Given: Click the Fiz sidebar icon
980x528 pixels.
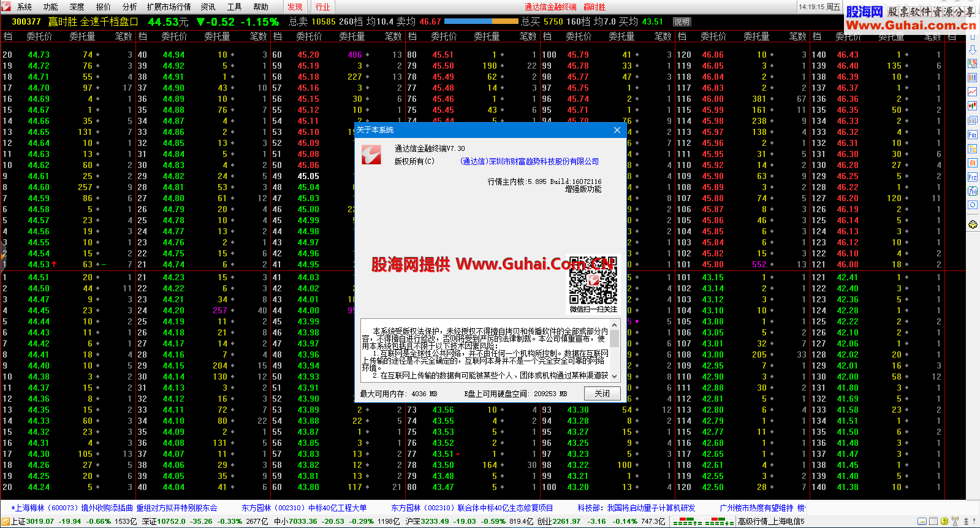Looking at the screenshot, I should (973, 177).
